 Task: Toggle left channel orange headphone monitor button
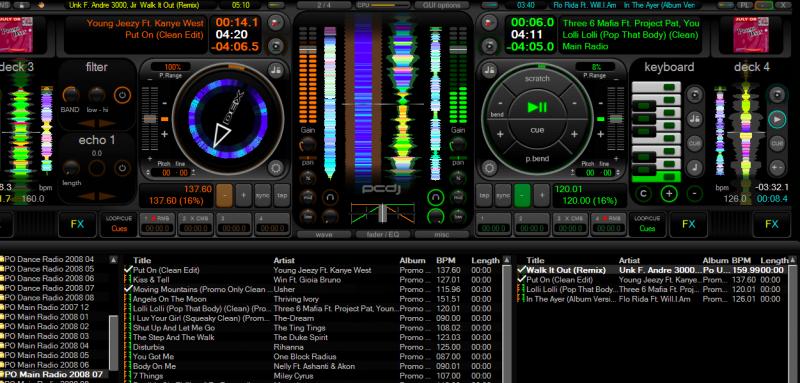(x=330, y=197)
